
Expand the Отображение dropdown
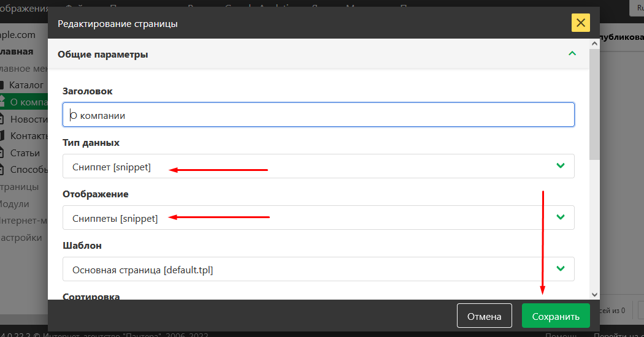318,218
